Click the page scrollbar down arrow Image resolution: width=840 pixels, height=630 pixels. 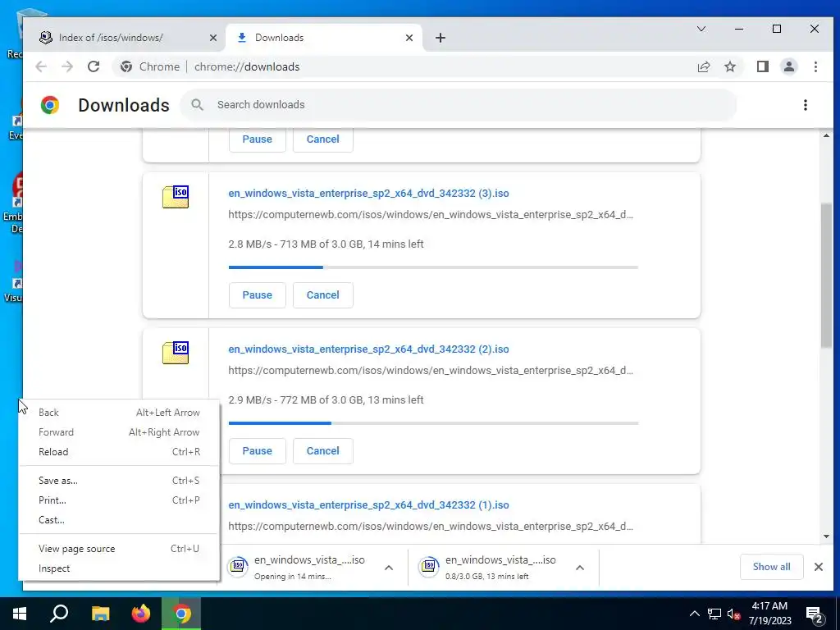826,536
